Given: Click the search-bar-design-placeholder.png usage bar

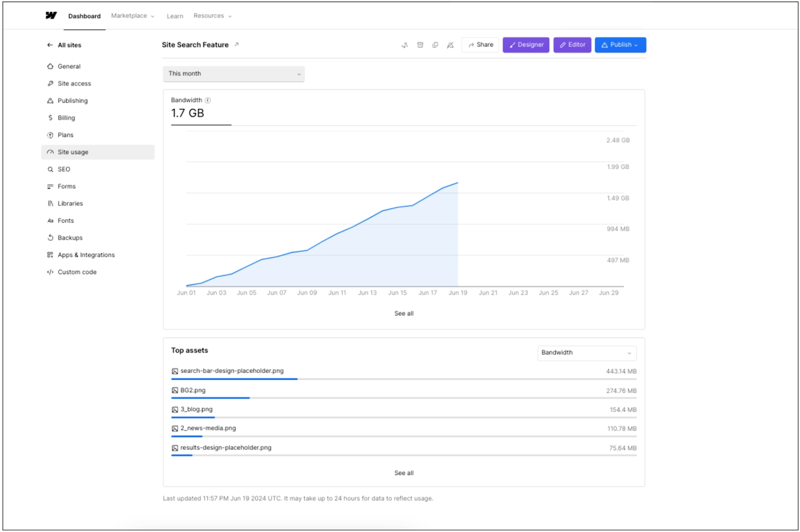Looking at the screenshot, I should [x=234, y=379].
